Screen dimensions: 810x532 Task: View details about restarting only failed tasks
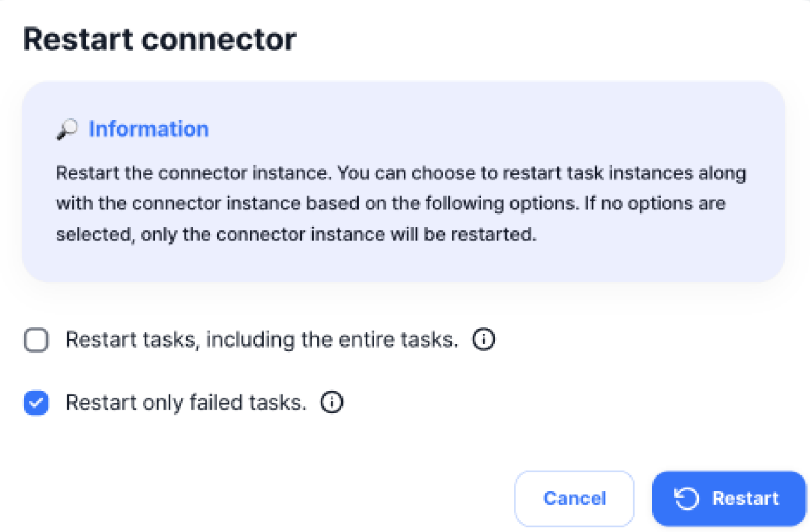pos(331,402)
